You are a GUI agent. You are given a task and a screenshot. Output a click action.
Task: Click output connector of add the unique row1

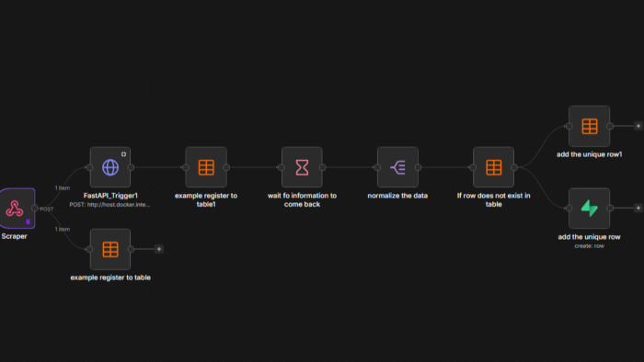click(610, 126)
